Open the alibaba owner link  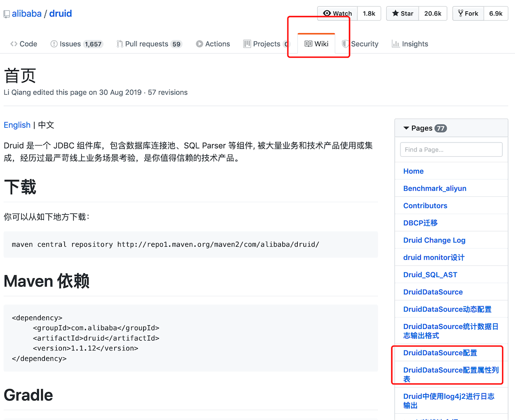(27, 13)
